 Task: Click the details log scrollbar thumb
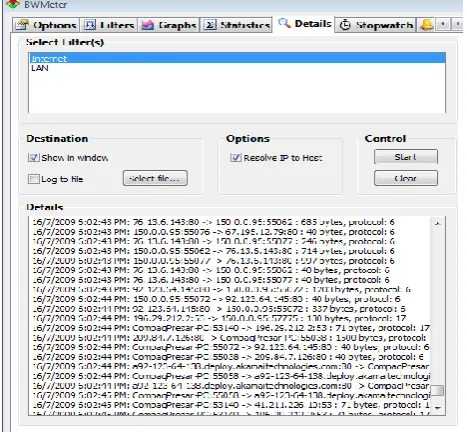438,390
